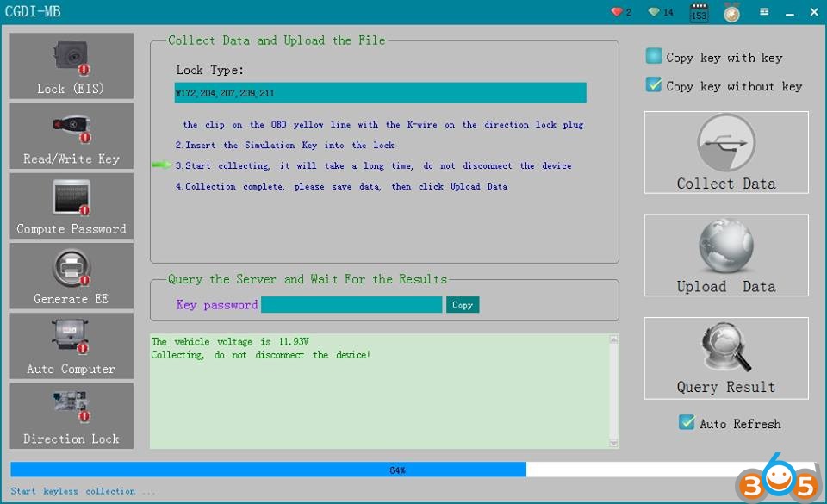The width and height of the screenshot is (827, 504).
Task: Click the log panel scrollbar down arrow
Action: pos(613,443)
